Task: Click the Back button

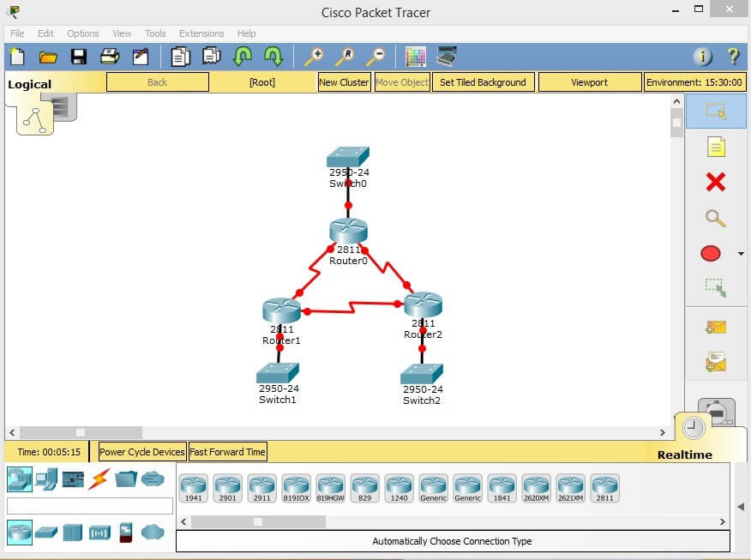Action: [x=158, y=82]
